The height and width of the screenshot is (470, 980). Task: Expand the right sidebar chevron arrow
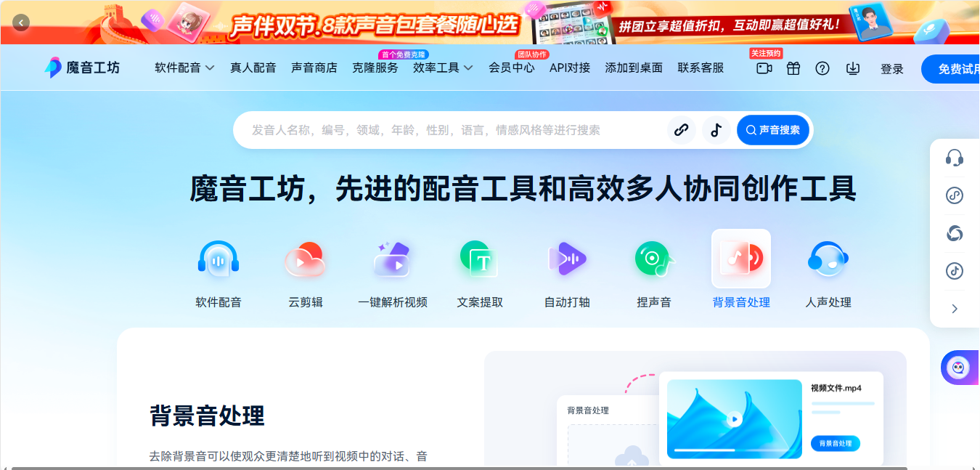[x=955, y=309]
